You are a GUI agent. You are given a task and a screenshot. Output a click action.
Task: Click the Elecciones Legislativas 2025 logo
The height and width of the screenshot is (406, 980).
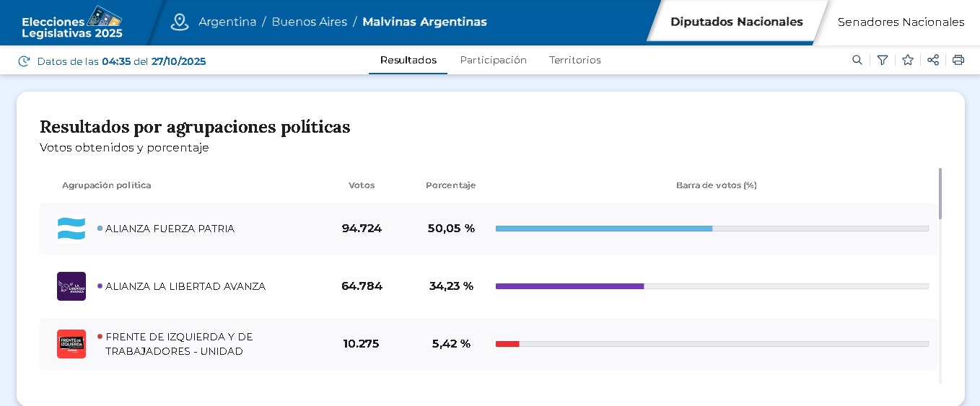tap(72, 22)
